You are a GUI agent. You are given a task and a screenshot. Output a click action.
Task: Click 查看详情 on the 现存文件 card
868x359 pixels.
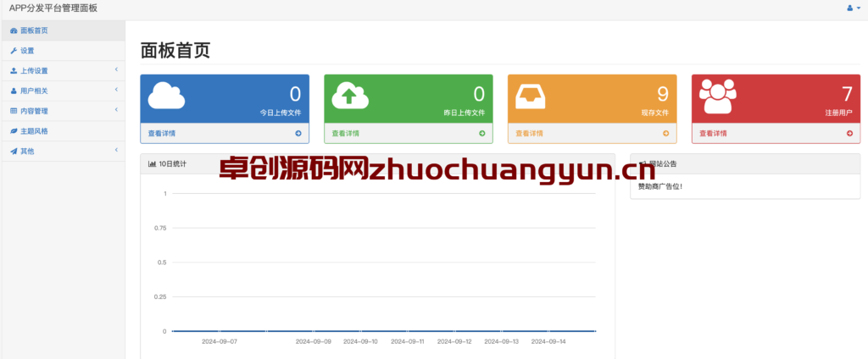coord(529,133)
